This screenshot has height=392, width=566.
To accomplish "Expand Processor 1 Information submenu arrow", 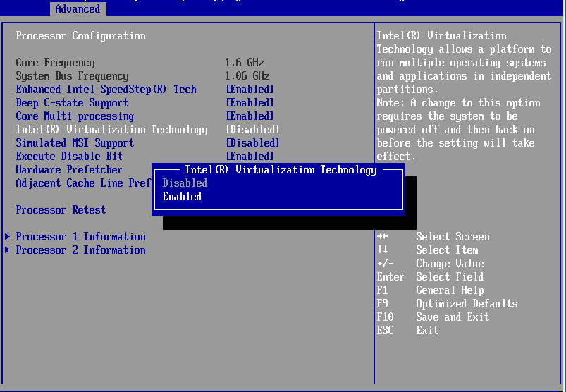I will click(8, 237).
